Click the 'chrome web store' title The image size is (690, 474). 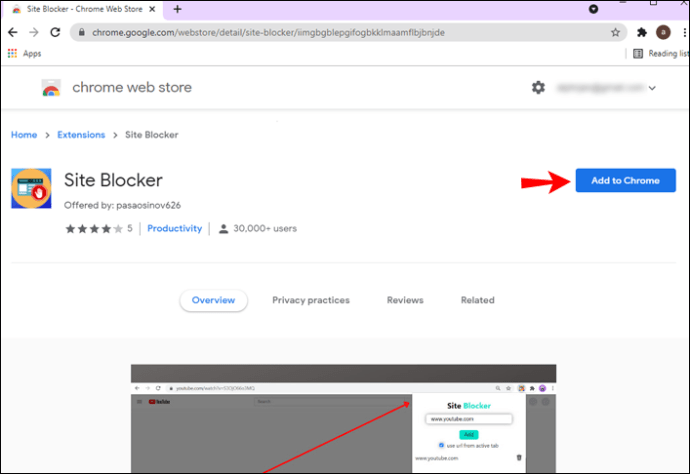click(x=132, y=88)
